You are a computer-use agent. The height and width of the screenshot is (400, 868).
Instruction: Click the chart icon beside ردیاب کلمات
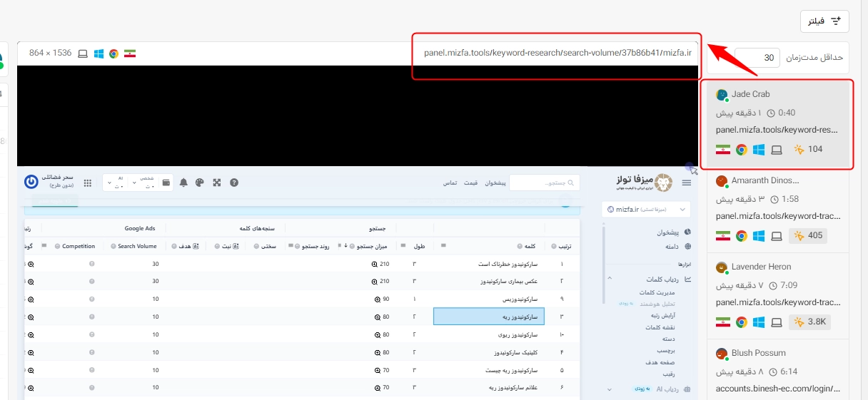687,280
